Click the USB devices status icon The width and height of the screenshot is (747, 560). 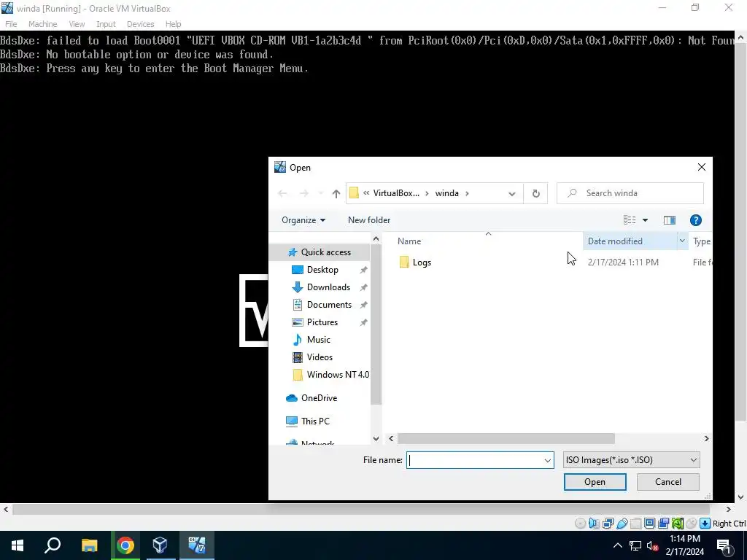[622, 524]
